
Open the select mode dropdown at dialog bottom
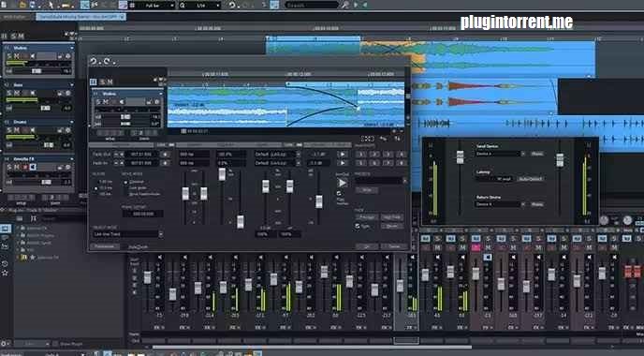pyautogui.click(x=127, y=234)
